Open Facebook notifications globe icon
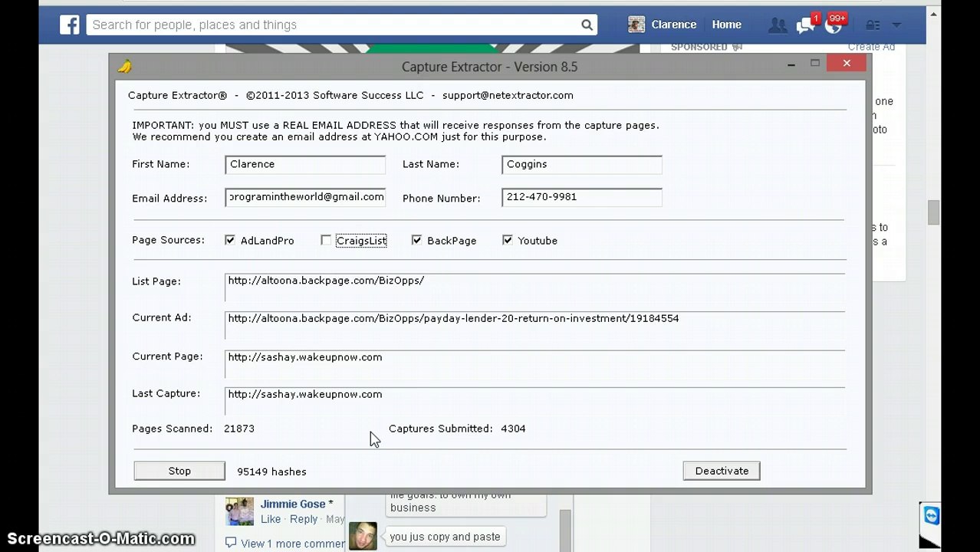 click(833, 25)
